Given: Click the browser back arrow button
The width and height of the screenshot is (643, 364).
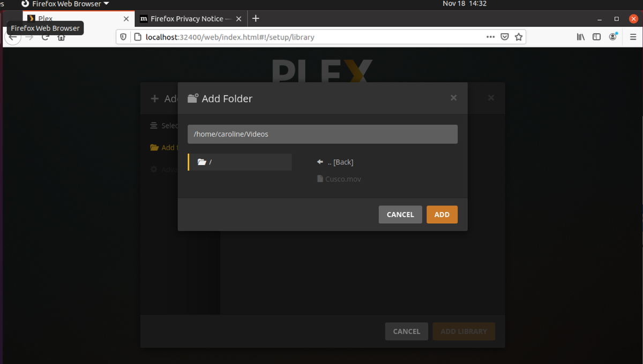Looking at the screenshot, I should click(13, 36).
